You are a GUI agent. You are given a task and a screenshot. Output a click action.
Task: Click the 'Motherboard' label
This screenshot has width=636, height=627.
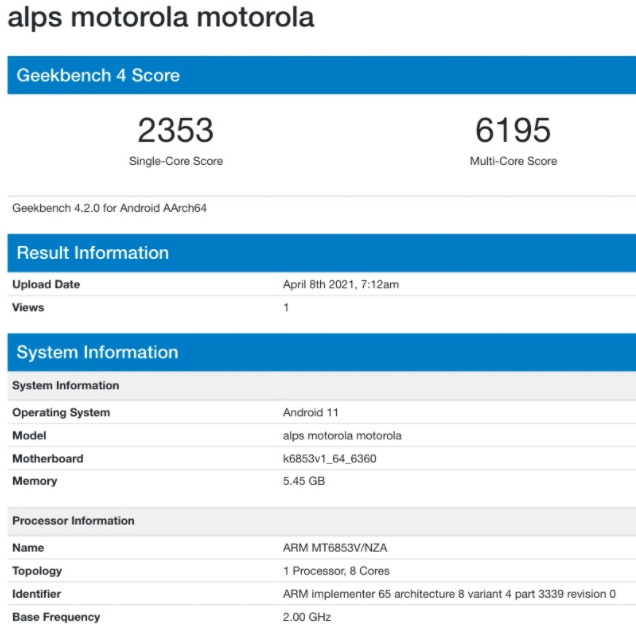coord(48,459)
